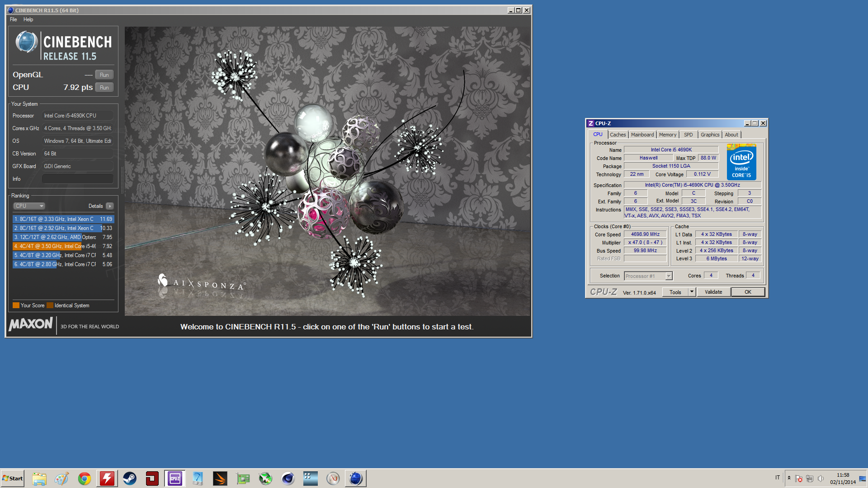Switch to the CPU tab in CPU-Z
The height and width of the screenshot is (488, 868).
[598, 135]
